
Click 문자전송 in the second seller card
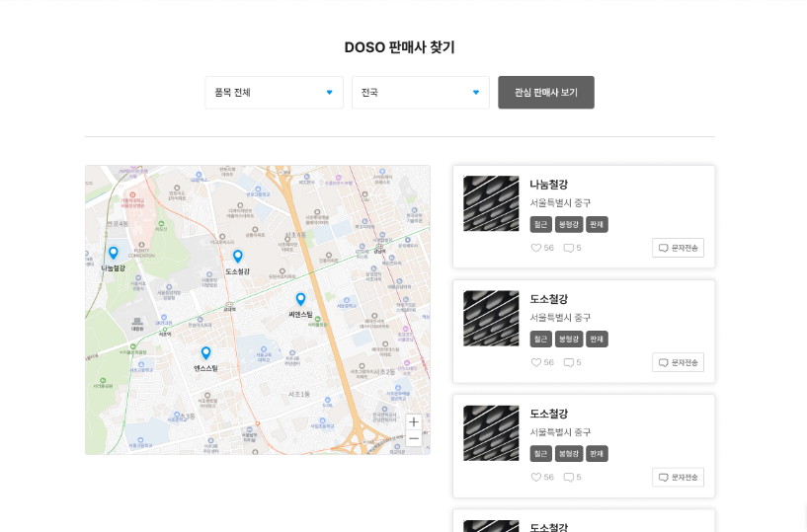pos(678,362)
